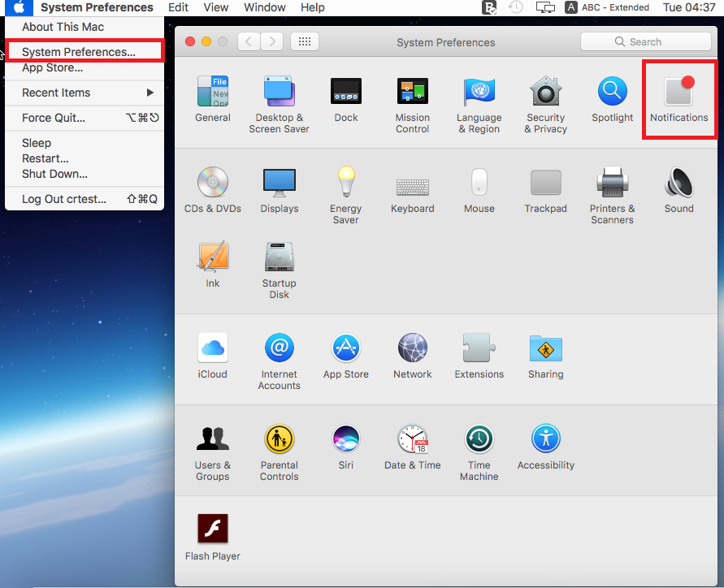Choose Sleep from the Apple menu
Image resolution: width=724 pixels, height=588 pixels.
(x=85, y=143)
